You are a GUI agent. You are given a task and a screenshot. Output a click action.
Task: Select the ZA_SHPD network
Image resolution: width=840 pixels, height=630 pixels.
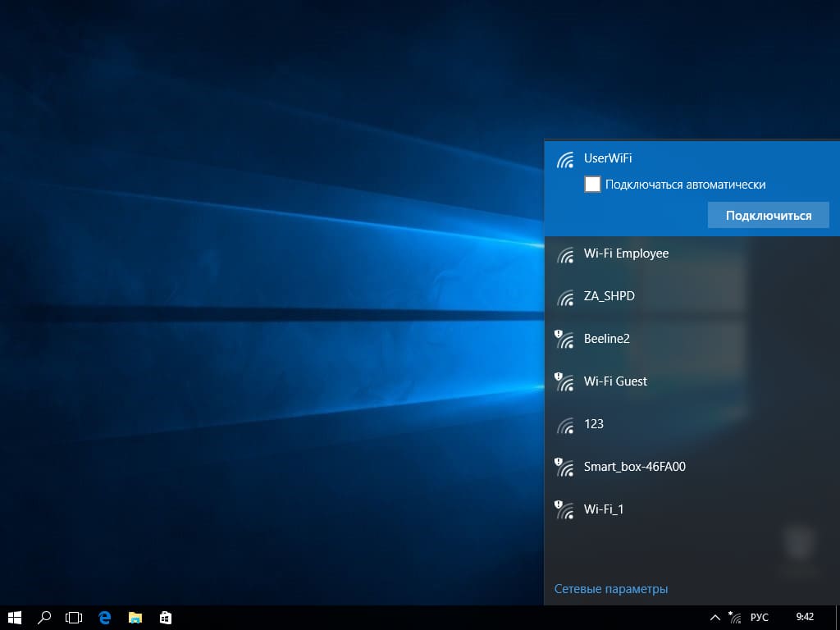[609, 296]
